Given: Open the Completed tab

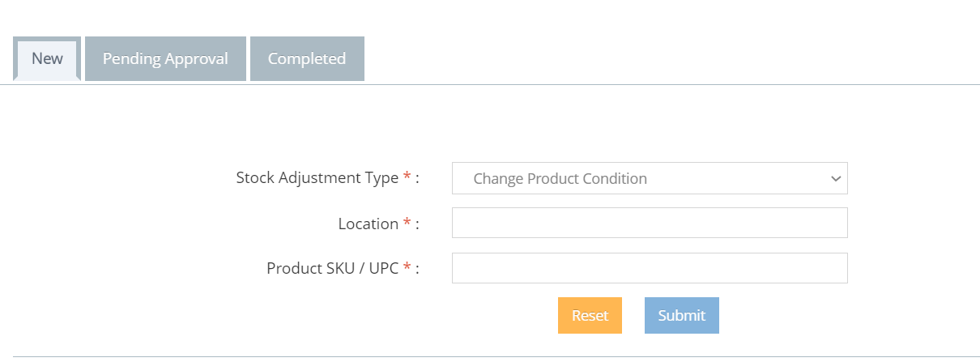Looking at the screenshot, I should [307, 58].
